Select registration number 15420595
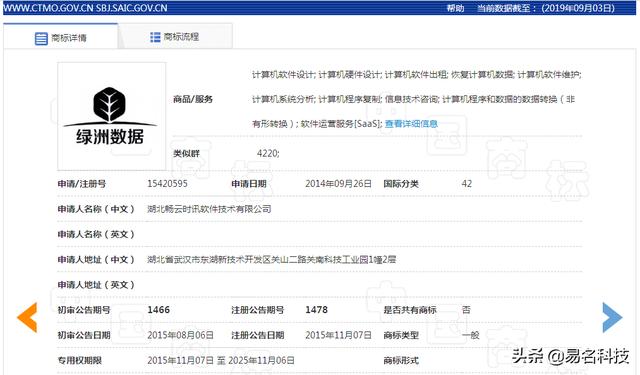640x375 pixels. click(x=167, y=184)
